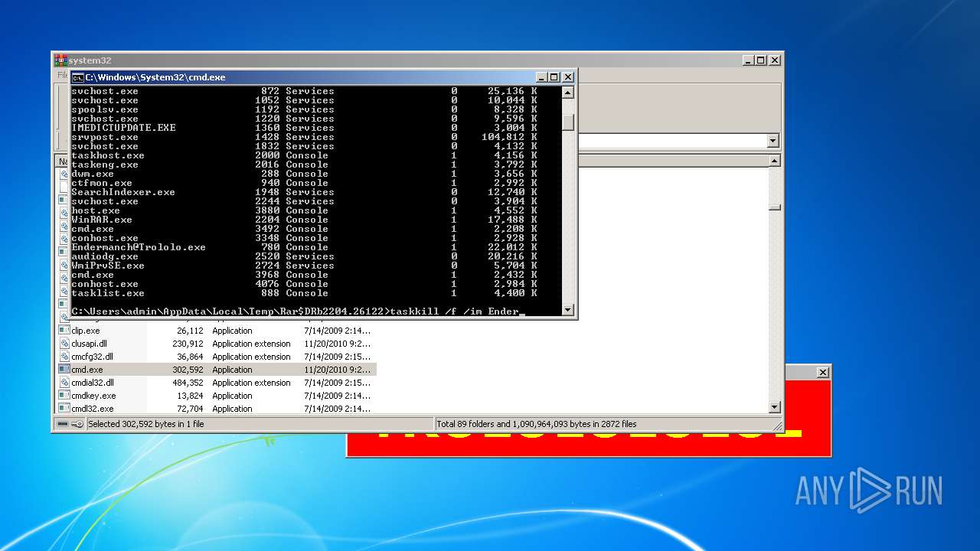Click scroll down arrow in cmd window
The width and height of the screenshot is (980, 551).
pos(567,310)
